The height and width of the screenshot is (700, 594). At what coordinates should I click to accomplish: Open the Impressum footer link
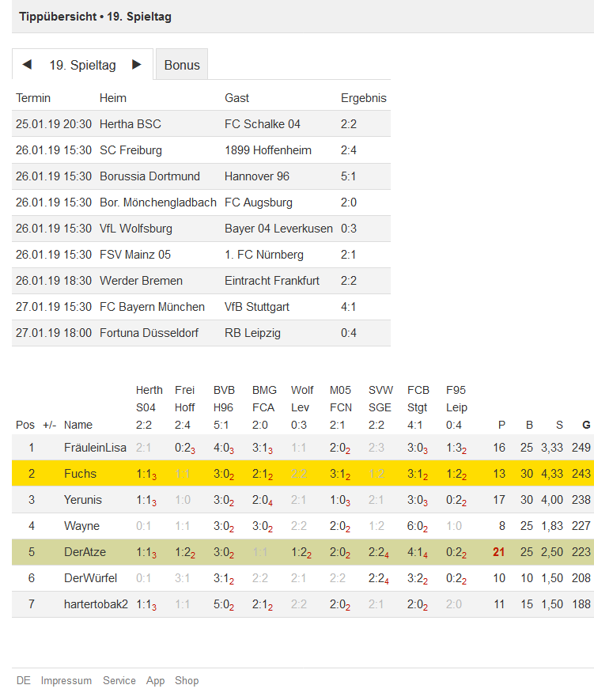pos(66,681)
